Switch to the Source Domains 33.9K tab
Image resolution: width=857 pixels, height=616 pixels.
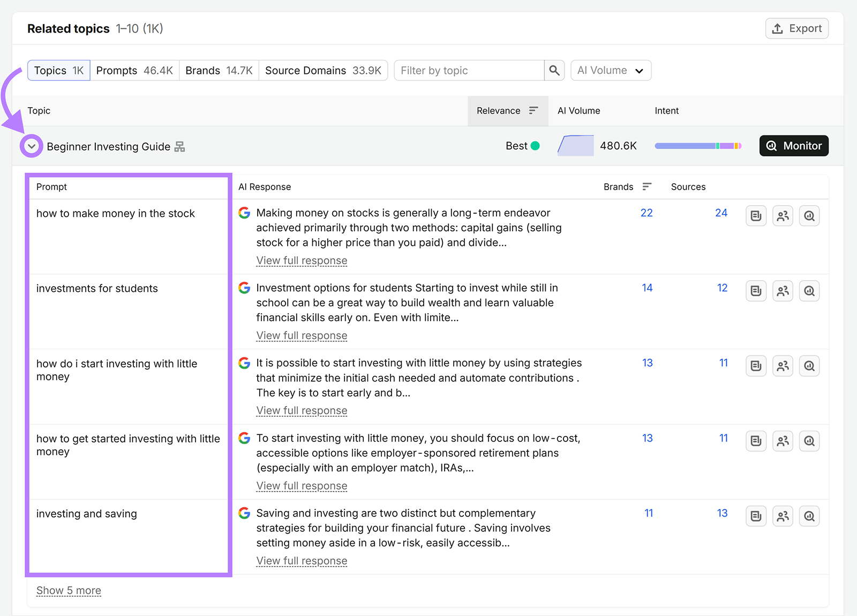[x=323, y=70]
